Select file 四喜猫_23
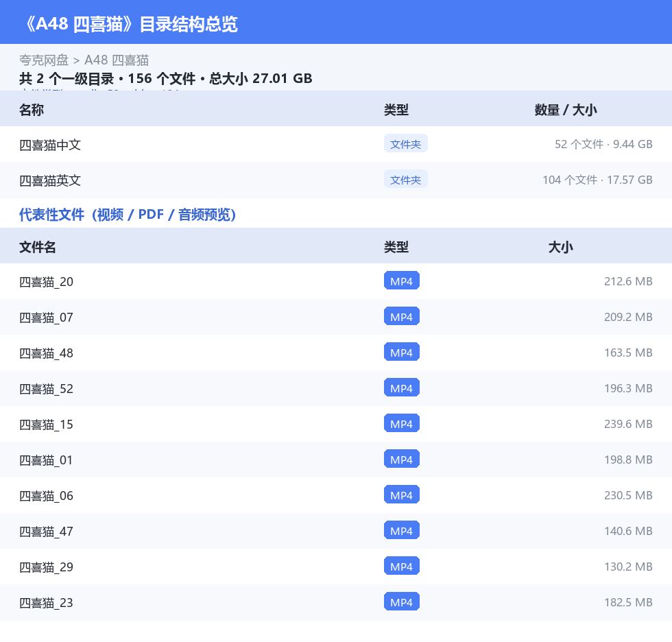 47,602
